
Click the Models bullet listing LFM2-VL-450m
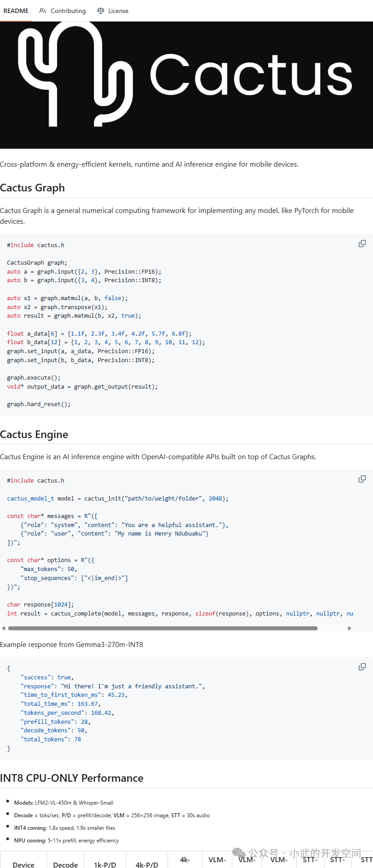pos(64,803)
